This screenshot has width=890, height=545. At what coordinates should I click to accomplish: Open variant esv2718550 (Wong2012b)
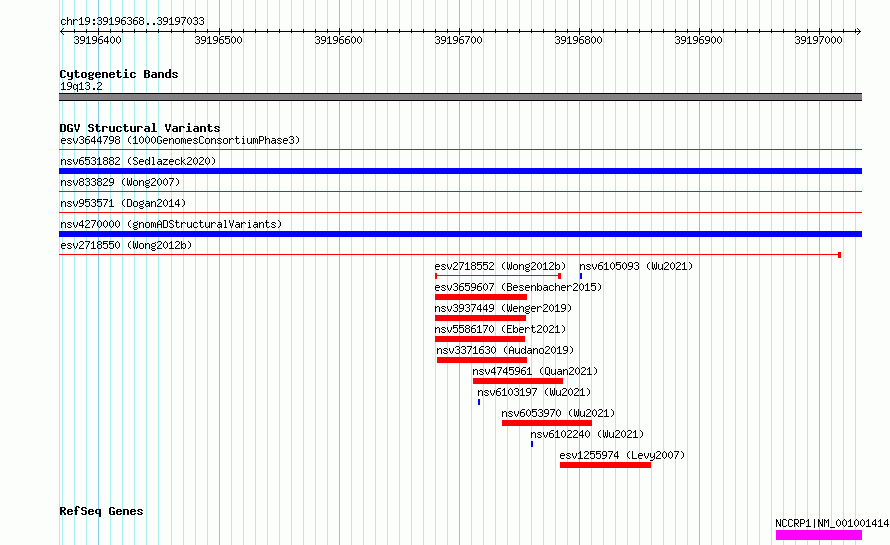click(x=126, y=245)
